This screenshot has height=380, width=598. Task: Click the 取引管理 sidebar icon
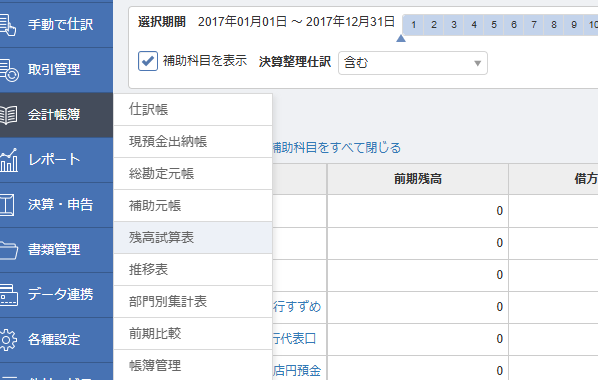9,70
